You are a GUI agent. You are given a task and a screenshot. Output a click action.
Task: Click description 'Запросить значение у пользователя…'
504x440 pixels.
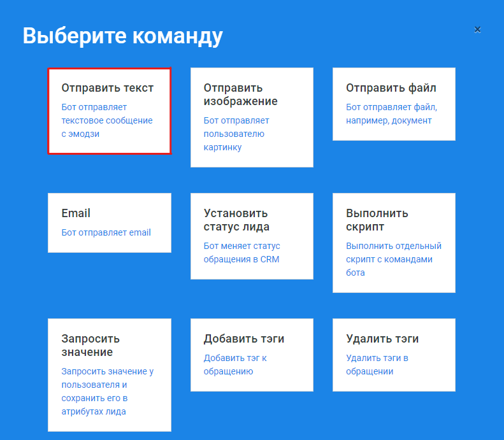[107, 392]
